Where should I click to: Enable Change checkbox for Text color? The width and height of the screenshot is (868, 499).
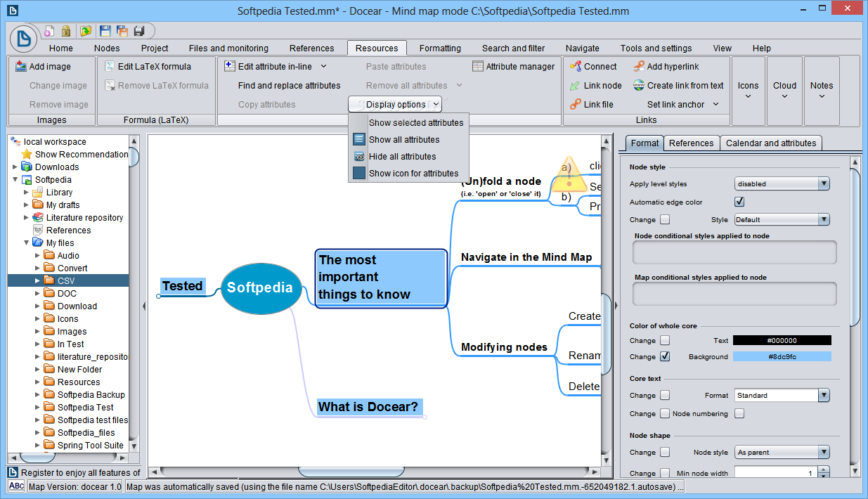[x=665, y=340]
